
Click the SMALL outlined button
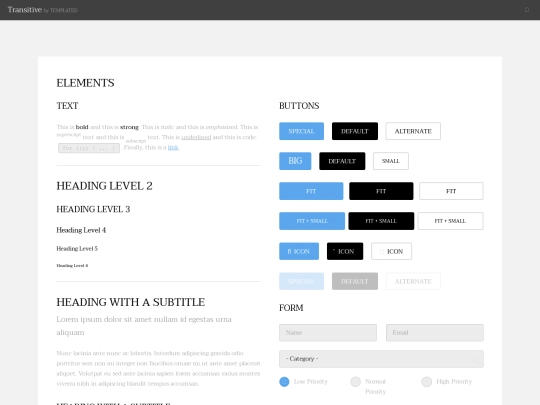pyautogui.click(x=391, y=161)
